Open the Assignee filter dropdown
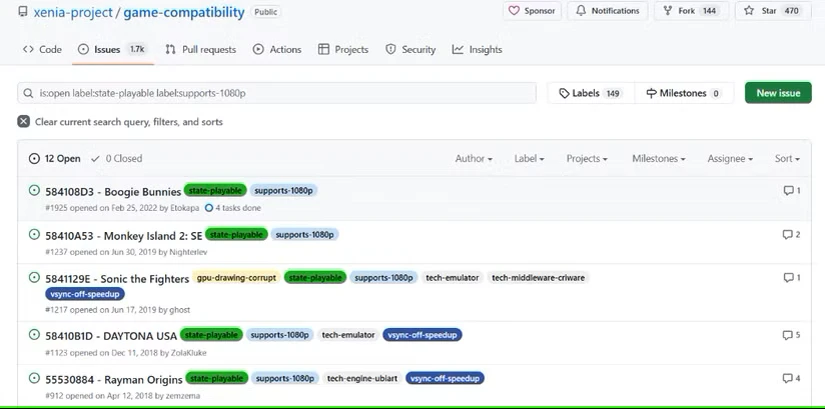This screenshot has width=825, height=409. 730,158
